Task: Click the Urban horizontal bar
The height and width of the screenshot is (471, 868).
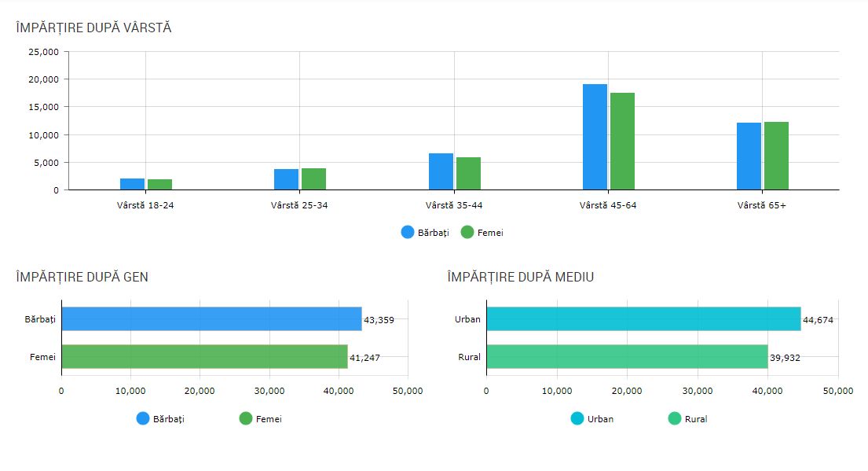Action: point(643,319)
